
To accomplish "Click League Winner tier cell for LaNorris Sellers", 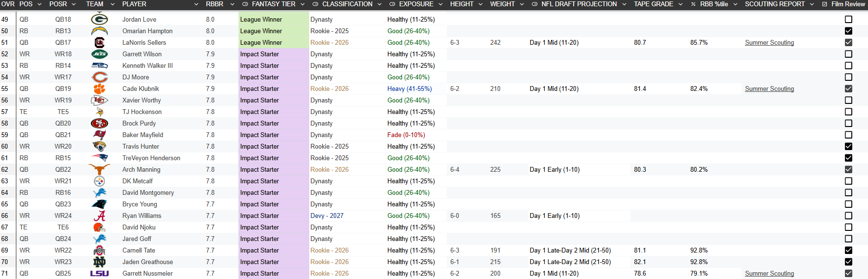I will [274, 42].
